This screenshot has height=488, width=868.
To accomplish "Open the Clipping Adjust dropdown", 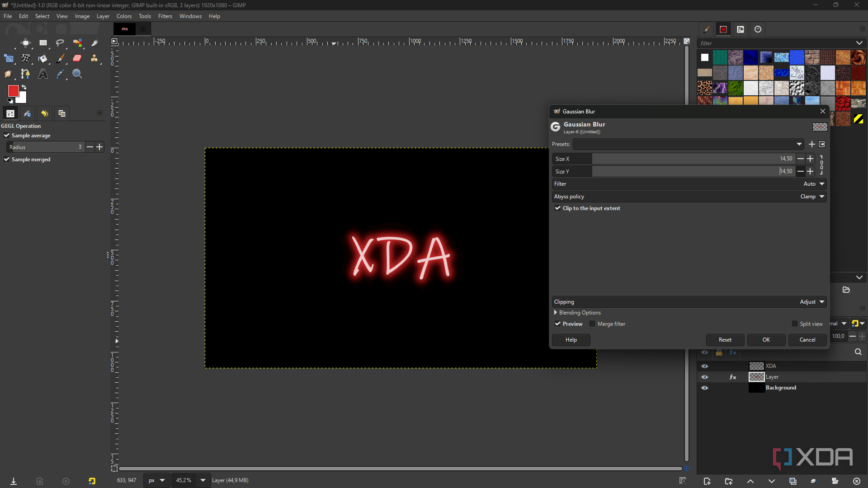I will (x=689, y=302).
